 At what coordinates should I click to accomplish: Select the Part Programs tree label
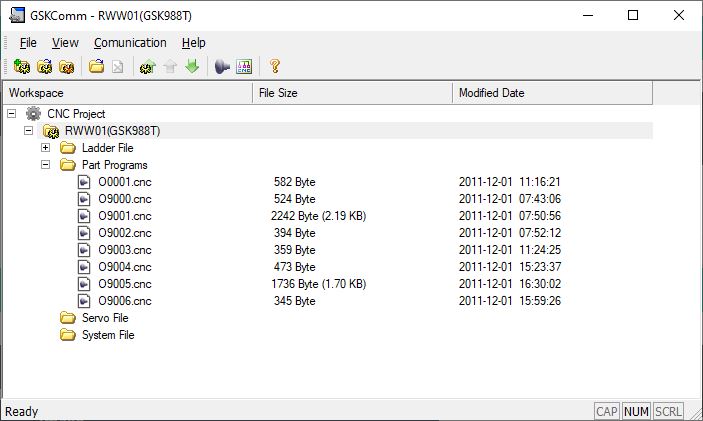click(115, 165)
